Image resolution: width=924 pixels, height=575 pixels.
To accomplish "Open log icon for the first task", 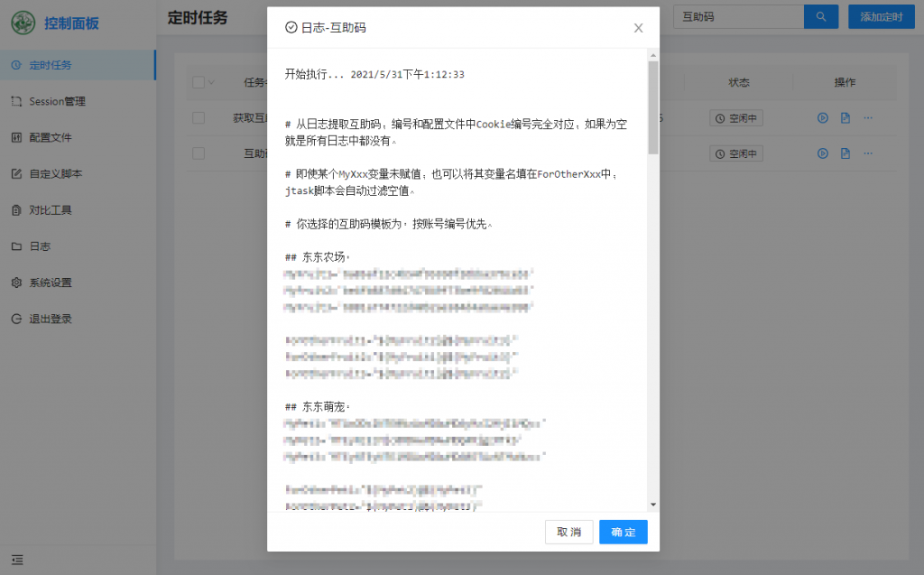I will (x=845, y=118).
